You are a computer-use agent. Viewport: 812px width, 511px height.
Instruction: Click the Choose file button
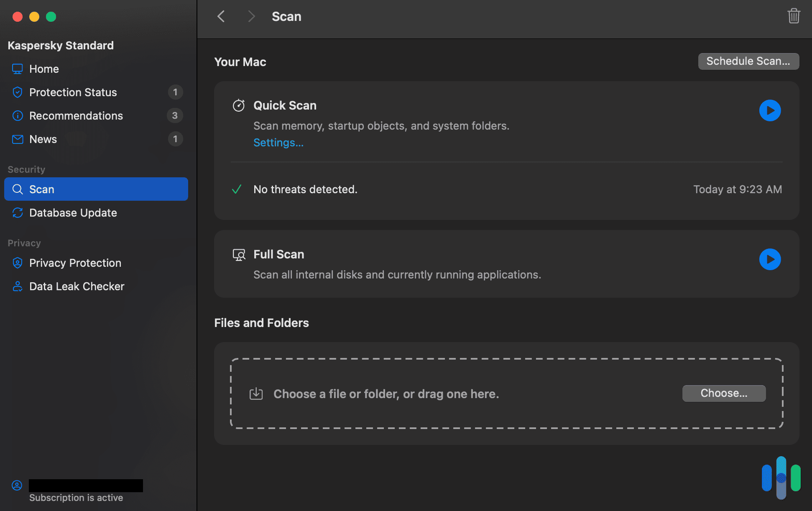[724, 393]
